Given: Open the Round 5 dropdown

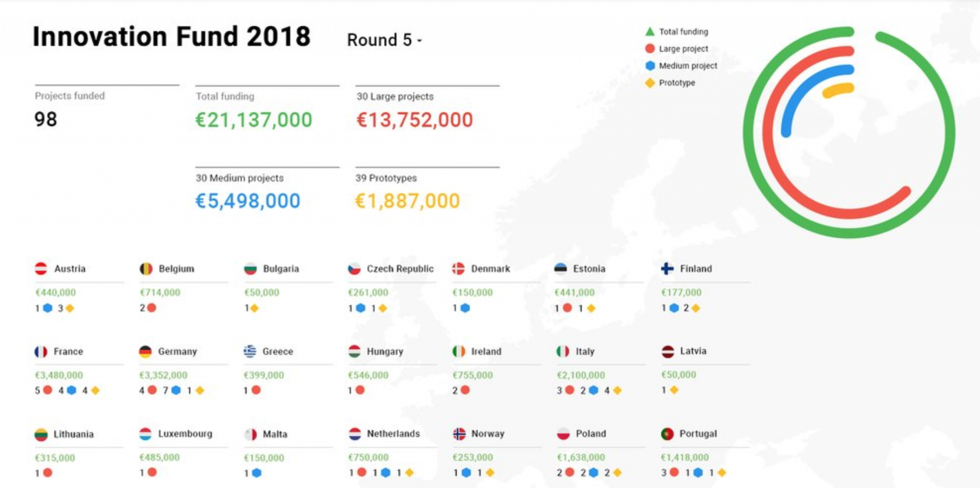Looking at the screenshot, I should (x=384, y=40).
